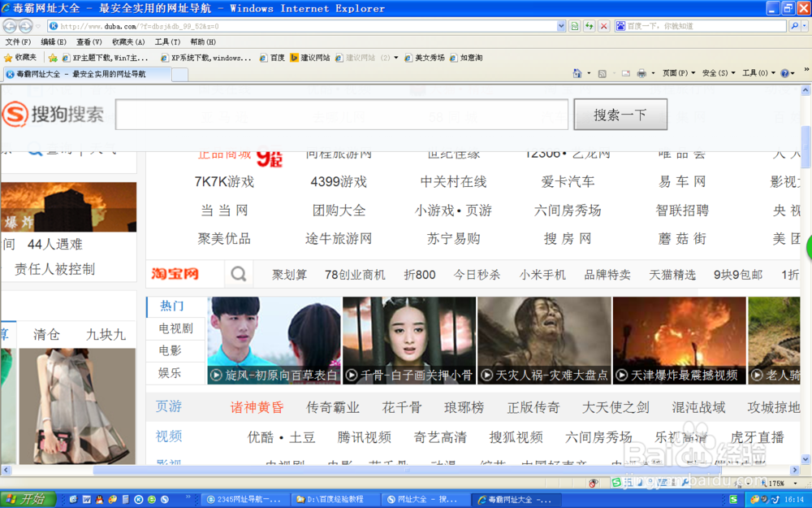
Task: Click the Taobao search magnifier icon
Action: tap(238, 274)
